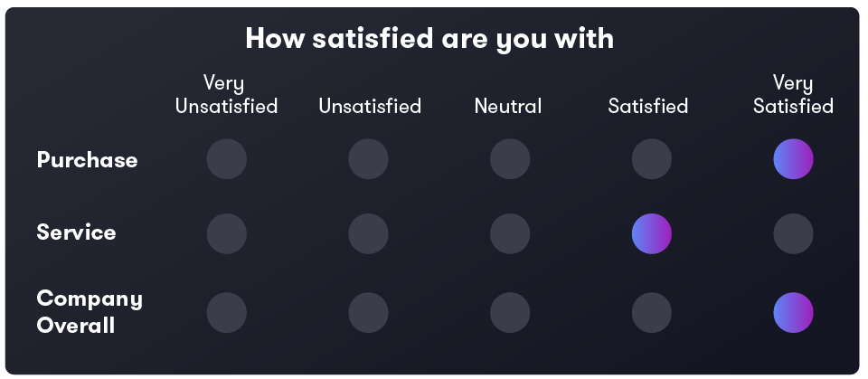Select Unsatisfied for Company Overall

(x=368, y=312)
